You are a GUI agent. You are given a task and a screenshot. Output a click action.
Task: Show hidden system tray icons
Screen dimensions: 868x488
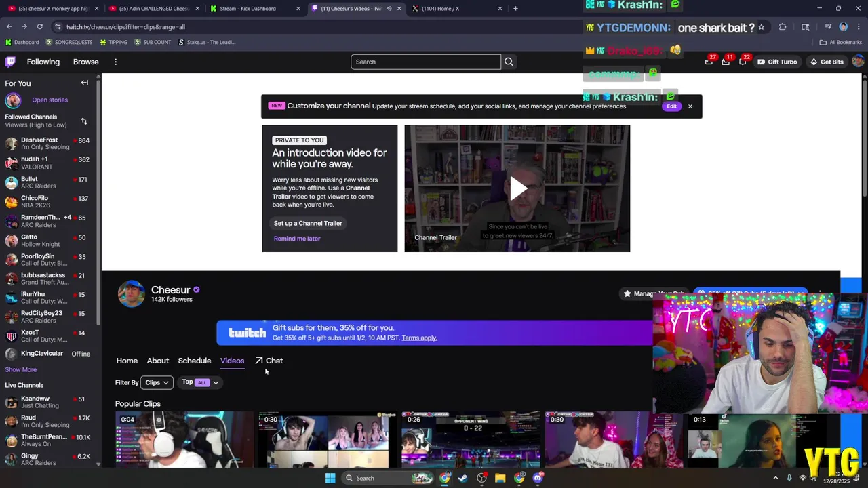[x=776, y=478]
